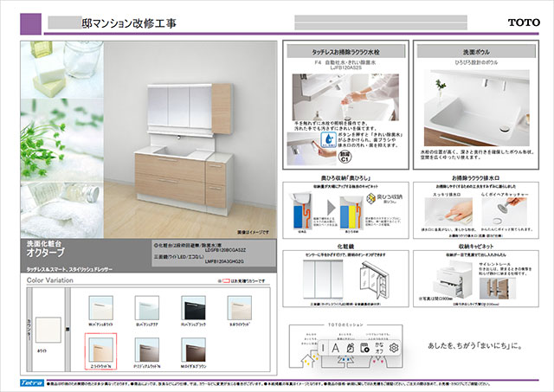Click the LDSFB120BCGAS2Z model number
The image size is (554, 392).
225,250
